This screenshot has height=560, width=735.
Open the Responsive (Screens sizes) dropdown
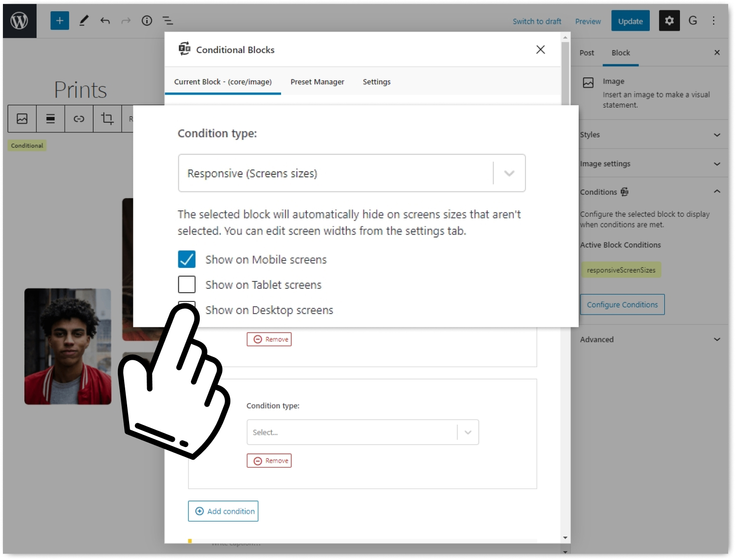352,173
